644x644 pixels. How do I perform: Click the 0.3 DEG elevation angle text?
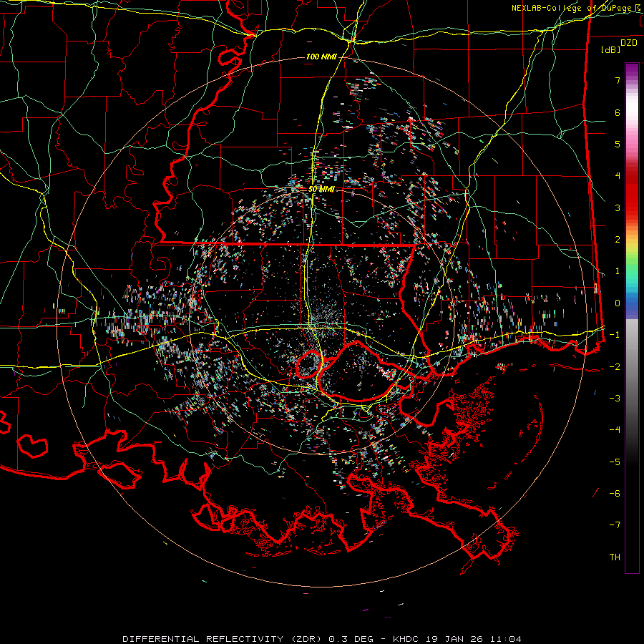(x=351, y=639)
